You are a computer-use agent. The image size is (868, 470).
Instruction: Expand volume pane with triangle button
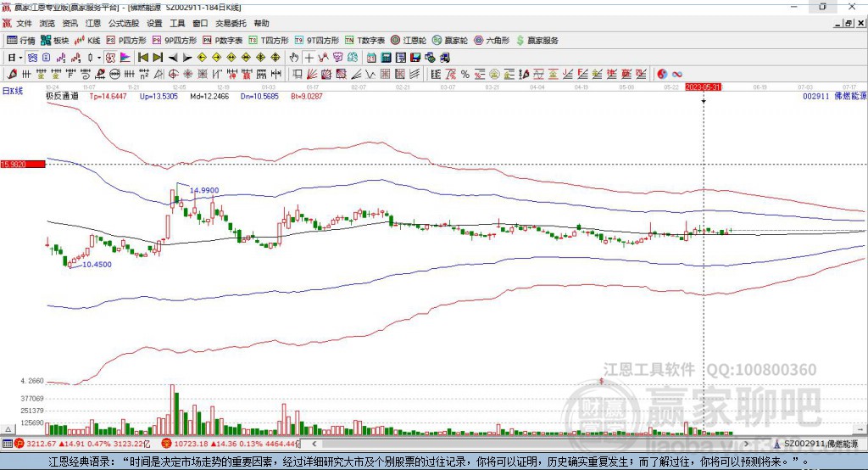tap(8, 429)
